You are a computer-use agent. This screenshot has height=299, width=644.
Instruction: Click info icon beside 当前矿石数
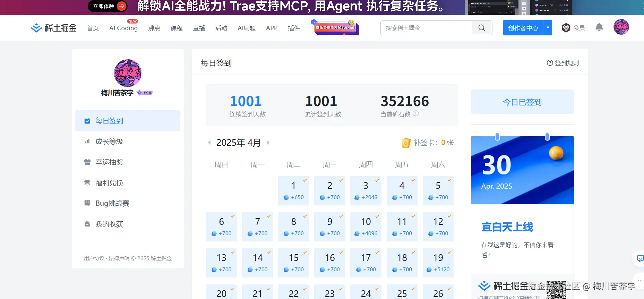click(x=415, y=113)
